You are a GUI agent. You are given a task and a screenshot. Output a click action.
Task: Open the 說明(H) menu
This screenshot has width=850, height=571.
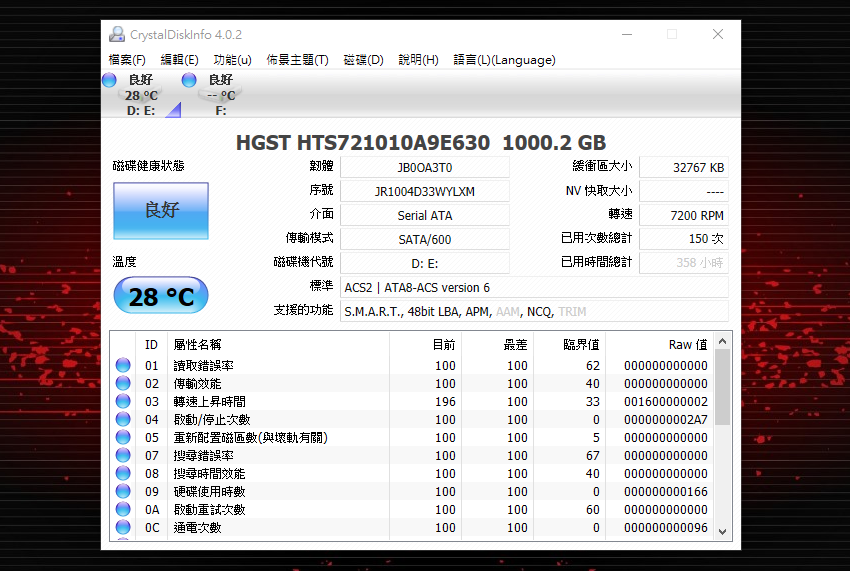pyautogui.click(x=418, y=60)
